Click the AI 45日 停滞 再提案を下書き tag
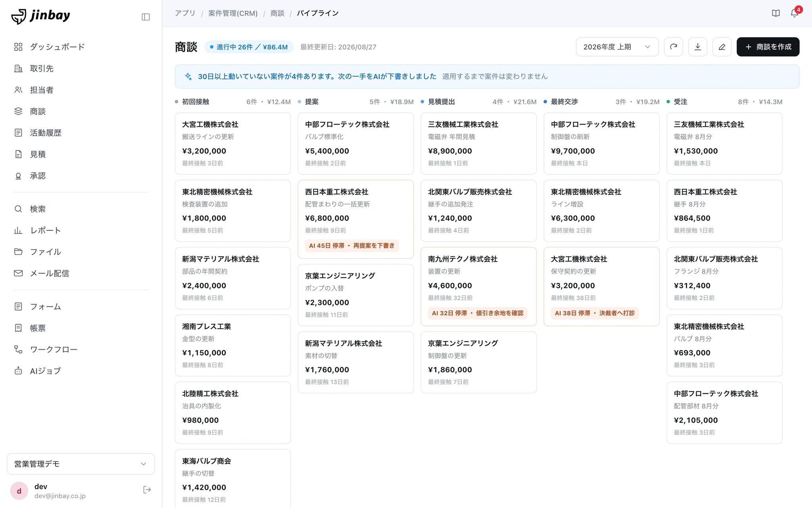The image size is (812, 508). [x=352, y=246]
